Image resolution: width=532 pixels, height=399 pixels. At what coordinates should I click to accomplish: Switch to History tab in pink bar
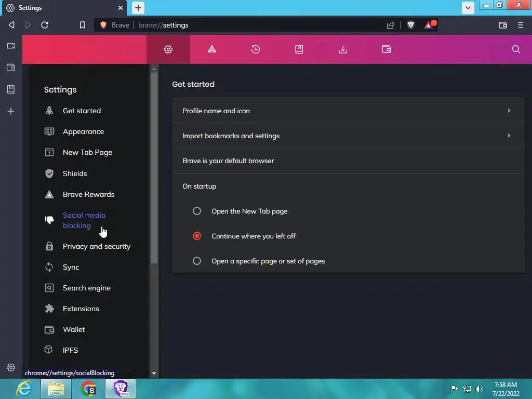point(256,49)
